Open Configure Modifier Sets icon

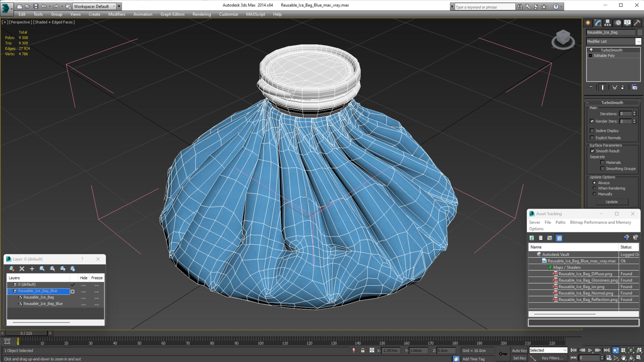coord(635,87)
